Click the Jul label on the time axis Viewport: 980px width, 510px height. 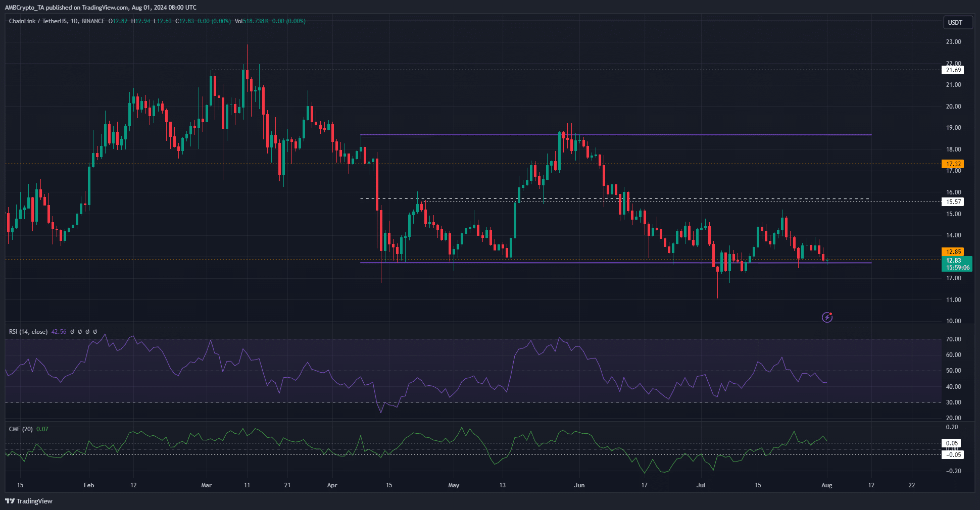(x=701, y=485)
